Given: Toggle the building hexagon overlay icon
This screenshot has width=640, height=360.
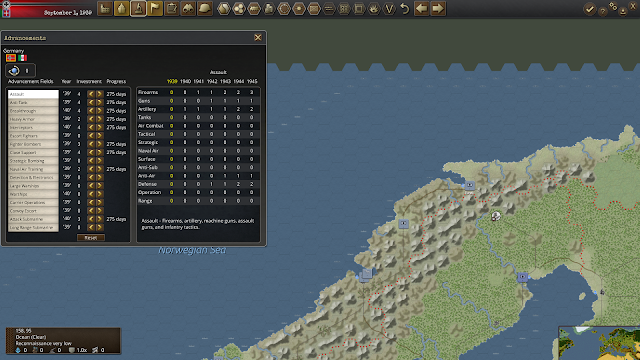Looking at the screenshot, I should pos(269,9).
